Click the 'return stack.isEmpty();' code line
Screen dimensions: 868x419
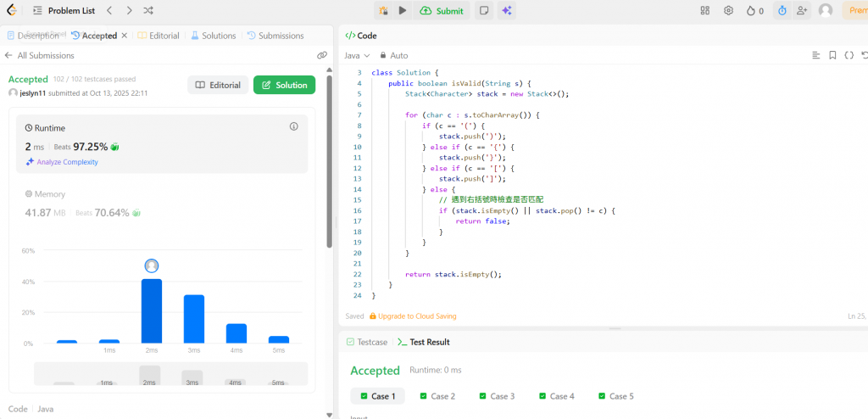(x=453, y=274)
